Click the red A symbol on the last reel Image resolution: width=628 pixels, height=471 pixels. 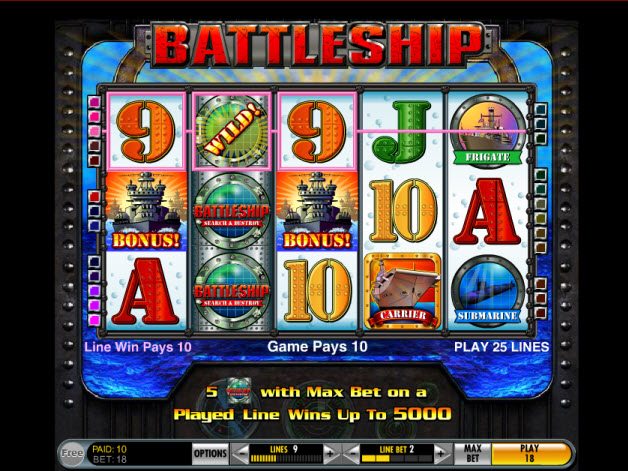[x=487, y=211]
